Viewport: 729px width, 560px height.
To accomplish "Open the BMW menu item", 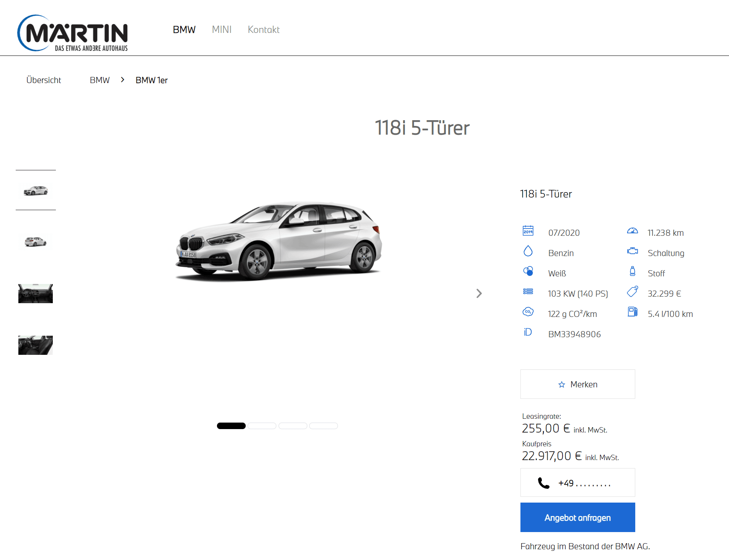I will pyautogui.click(x=184, y=29).
